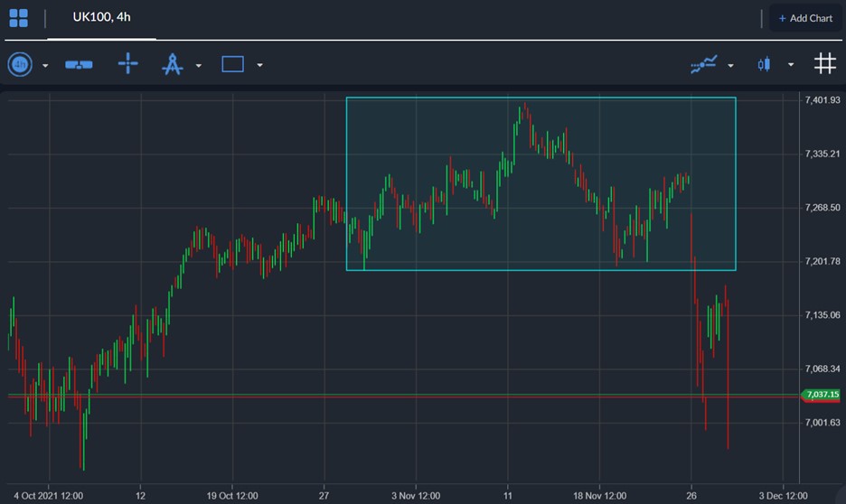The image size is (846, 504).
Task: Toggle the chart grid lines icon
Action: [825, 63]
